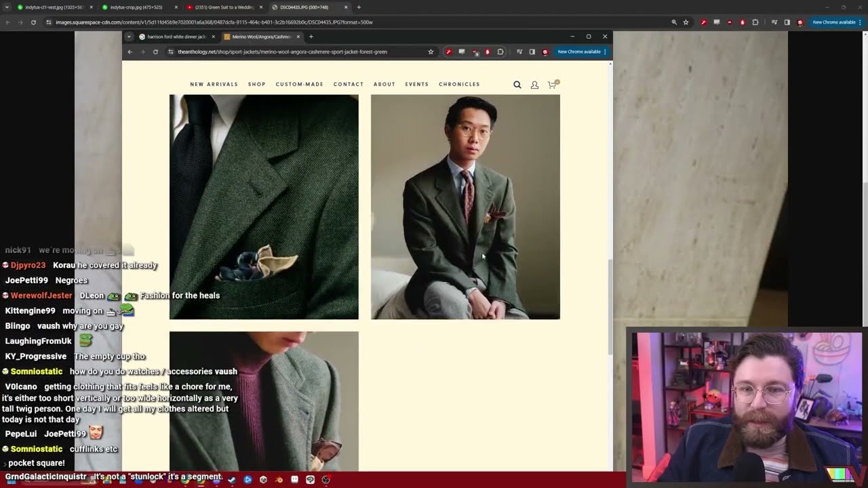Viewport: 868px width, 488px height.
Task: Reload the Anthology page in front window
Action: 155,52
